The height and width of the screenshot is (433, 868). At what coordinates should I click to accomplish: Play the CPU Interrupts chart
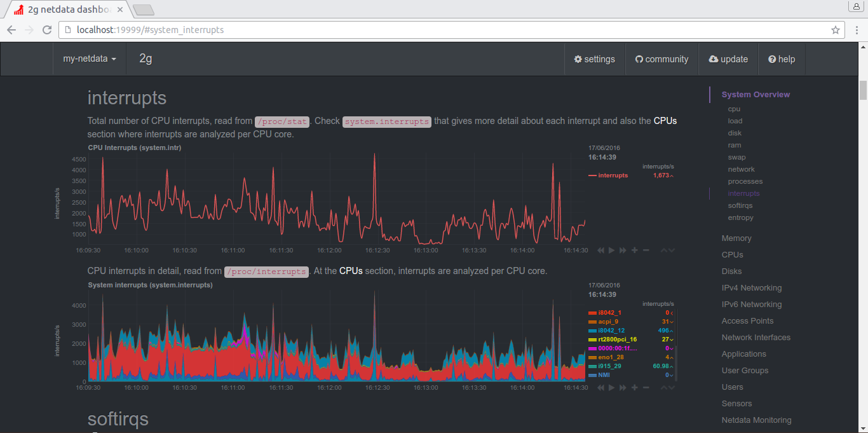tap(611, 251)
